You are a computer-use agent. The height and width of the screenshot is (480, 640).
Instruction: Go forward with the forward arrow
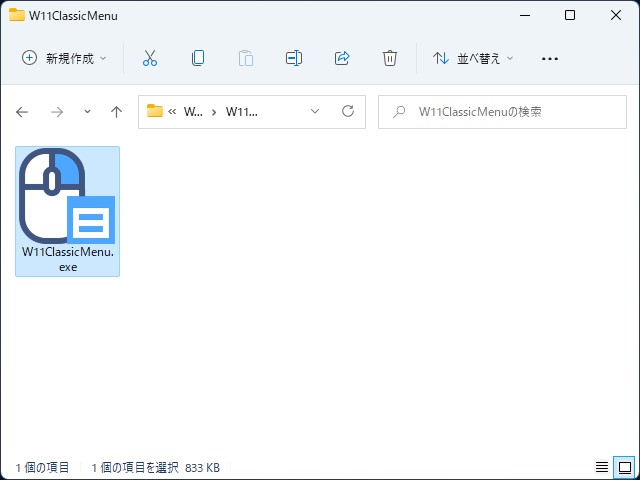tap(57, 112)
